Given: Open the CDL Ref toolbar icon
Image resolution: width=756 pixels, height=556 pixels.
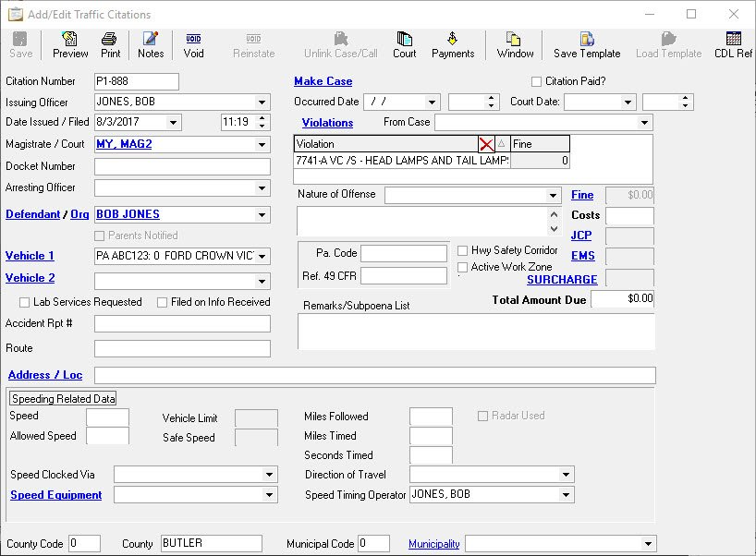Looking at the screenshot, I should [x=733, y=44].
